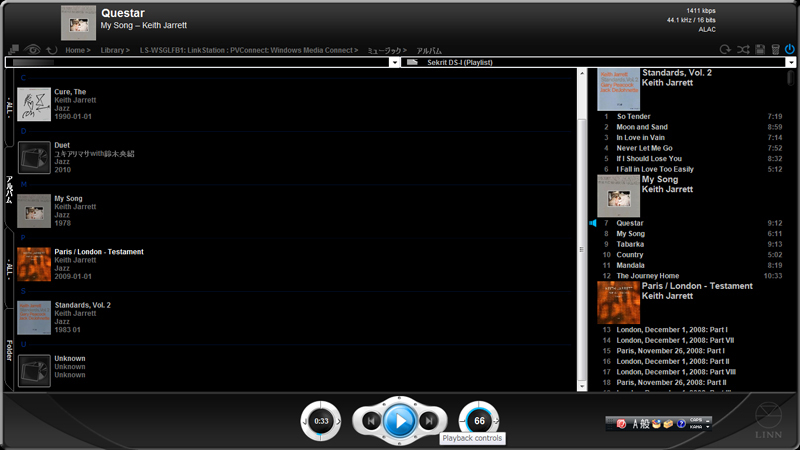Click the Cure, The album thumbnail
Image resolution: width=800 pixels, height=450 pixels.
tap(34, 104)
